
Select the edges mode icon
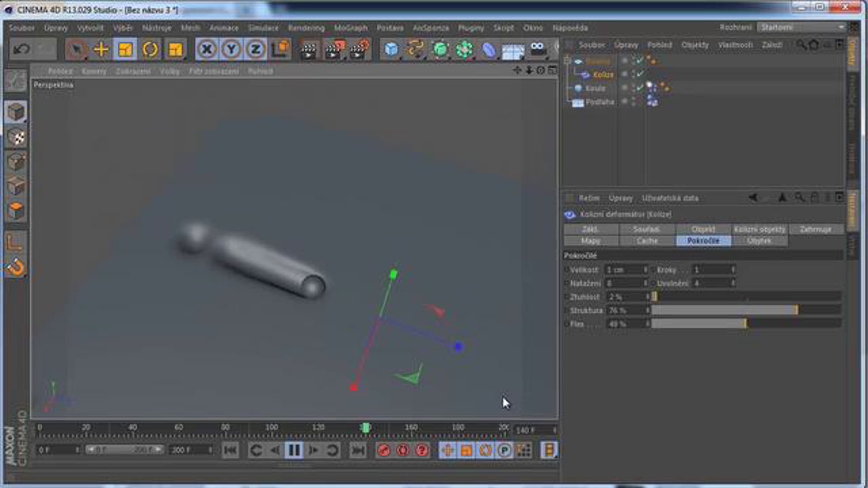click(x=16, y=186)
